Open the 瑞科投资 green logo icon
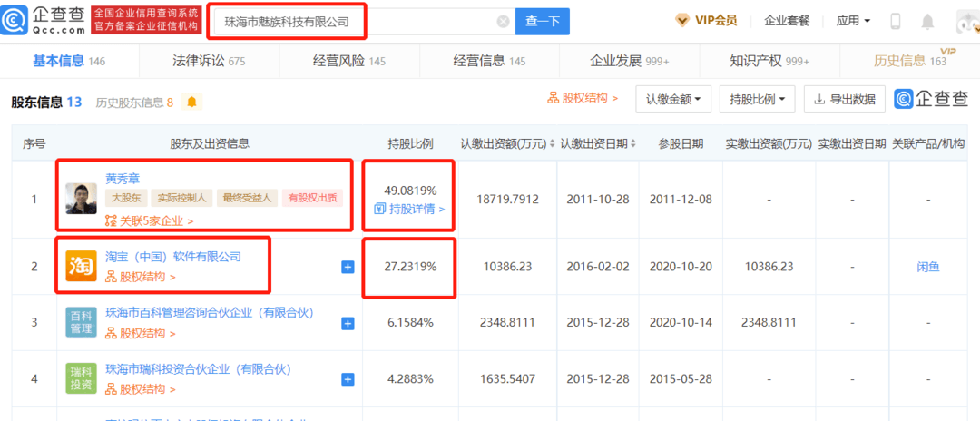Screen dimensions: 980x421 82,378
